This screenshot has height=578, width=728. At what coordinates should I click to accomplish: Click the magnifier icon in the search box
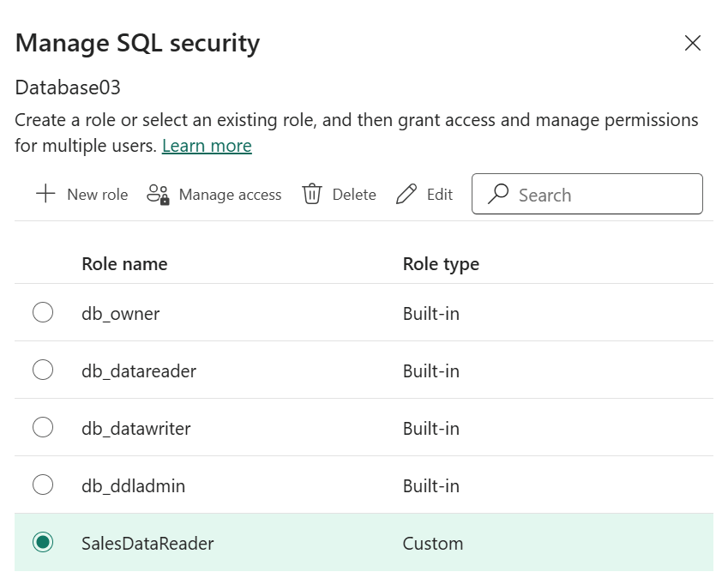498,195
